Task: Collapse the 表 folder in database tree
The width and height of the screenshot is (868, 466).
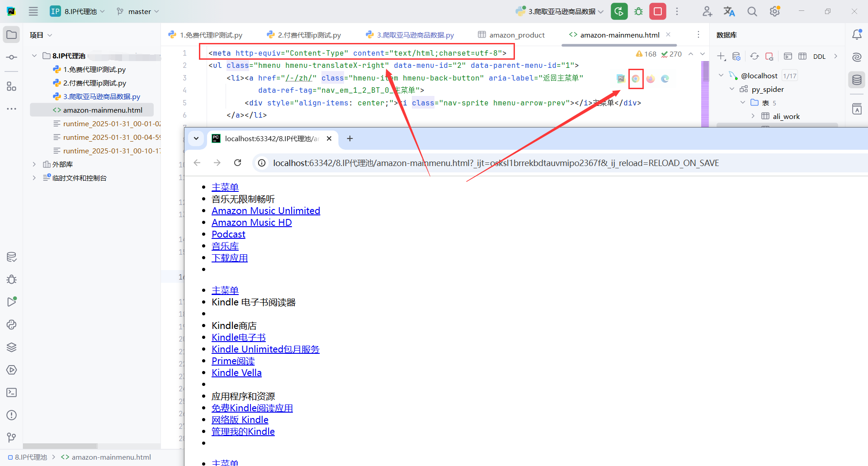Action: pos(743,103)
